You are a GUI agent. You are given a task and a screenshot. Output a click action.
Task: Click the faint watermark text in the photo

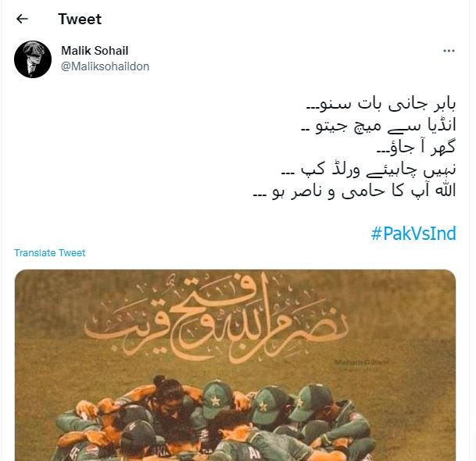[361, 364]
